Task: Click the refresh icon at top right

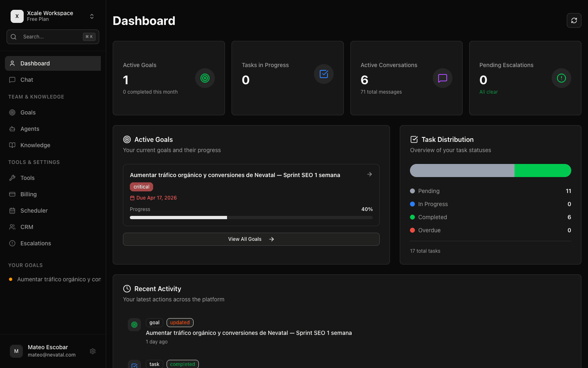Action: click(574, 20)
